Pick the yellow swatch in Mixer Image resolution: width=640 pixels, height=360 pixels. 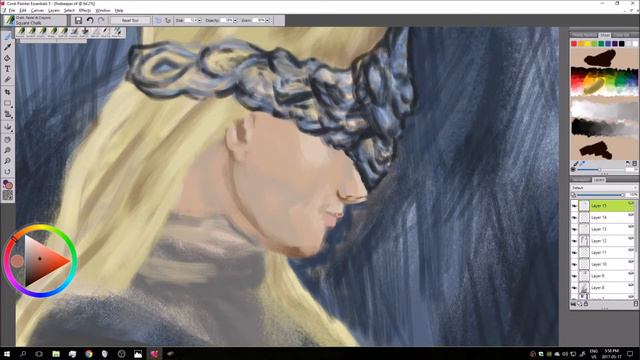(588, 44)
